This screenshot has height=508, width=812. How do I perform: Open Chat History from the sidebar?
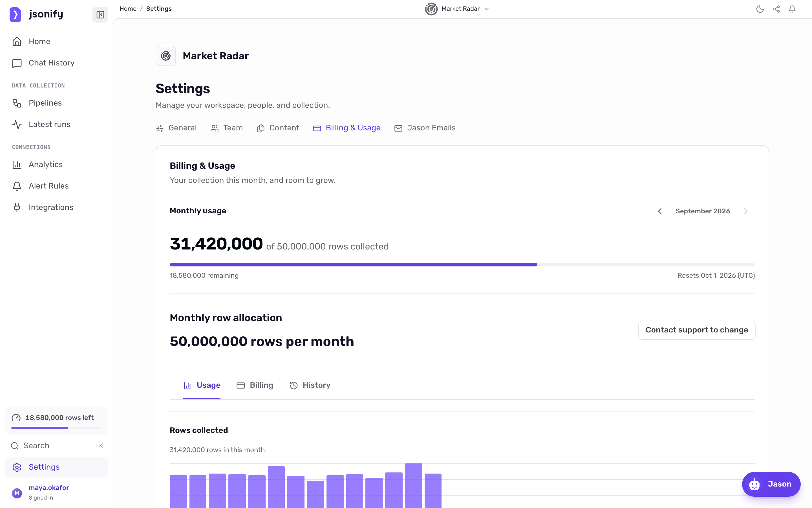(56, 63)
